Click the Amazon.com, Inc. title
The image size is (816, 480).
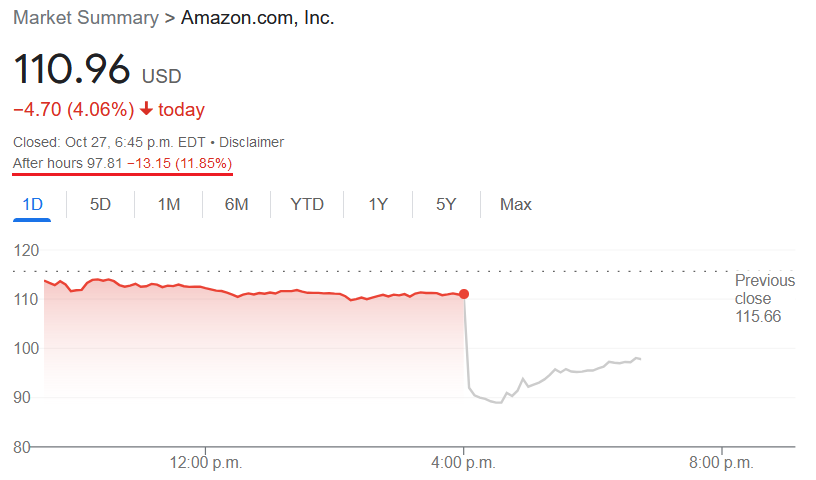point(258,18)
